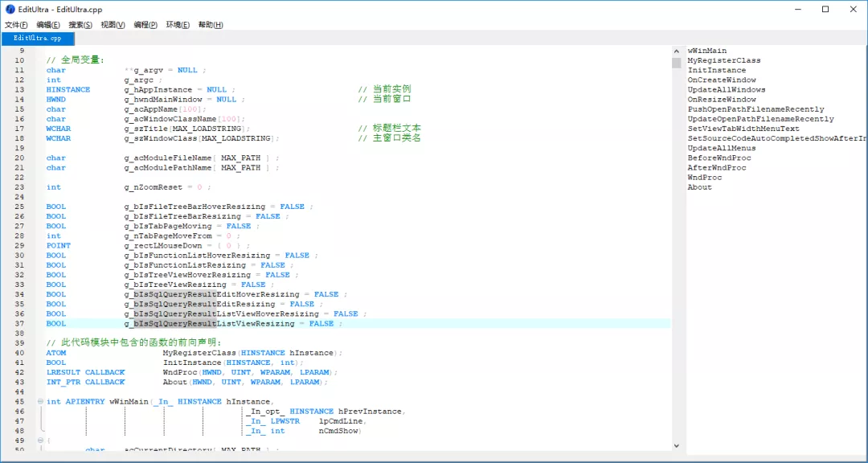Click the EditUltra app icon in title bar
The height and width of the screenshot is (463, 868).
click(x=10, y=9)
